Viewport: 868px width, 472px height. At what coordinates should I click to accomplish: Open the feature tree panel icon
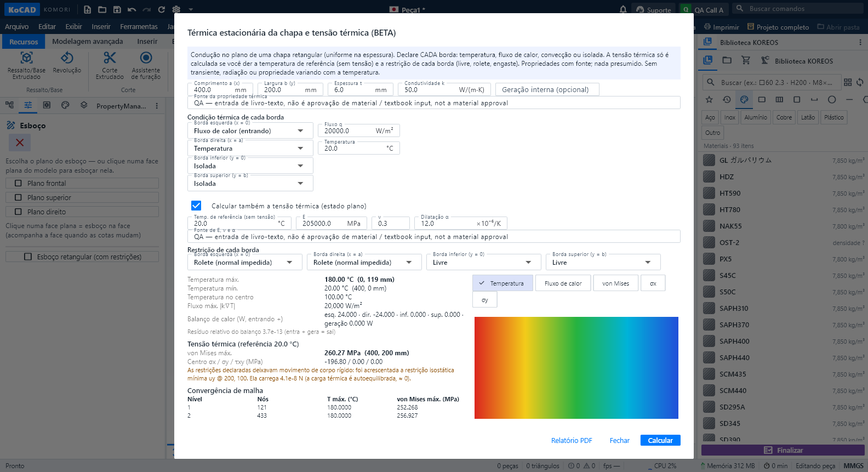tap(9, 105)
